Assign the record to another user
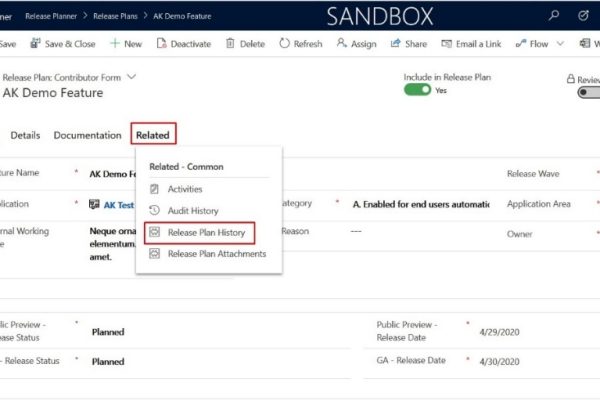600x400 pixels. [356, 44]
